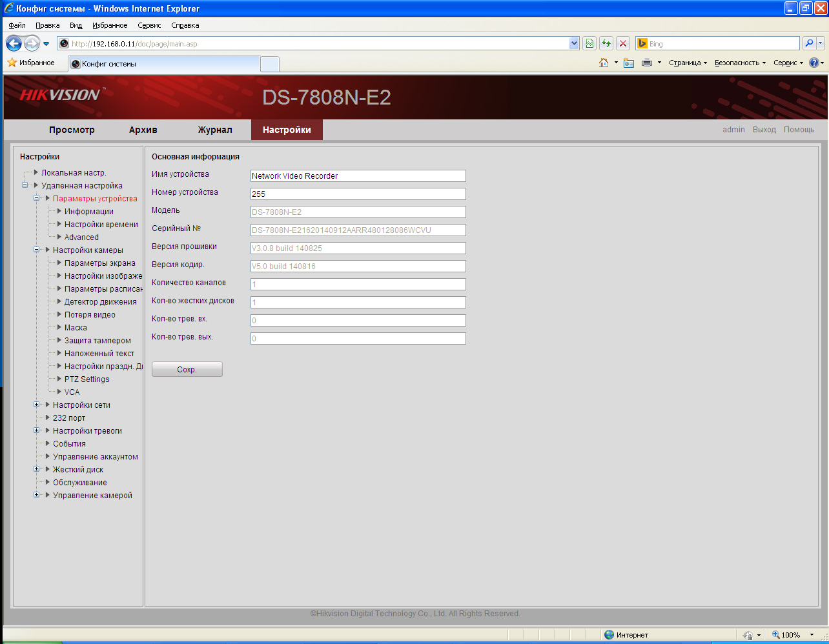The height and width of the screenshot is (644, 829).
Task: Click the Bing search box
Action: pos(718,44)
